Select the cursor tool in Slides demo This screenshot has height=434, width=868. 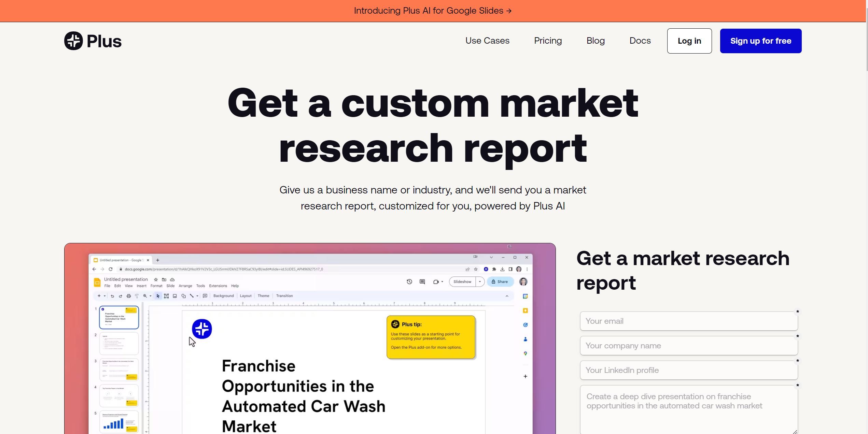click(158, 296)
